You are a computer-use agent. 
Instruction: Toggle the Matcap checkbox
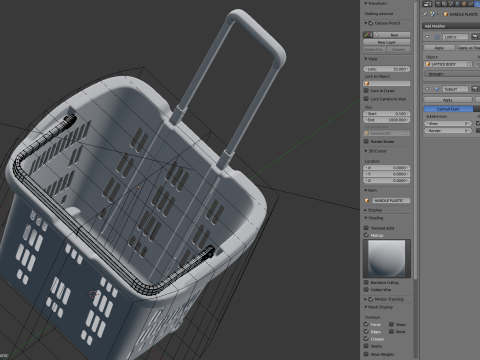tap(366, 235)
